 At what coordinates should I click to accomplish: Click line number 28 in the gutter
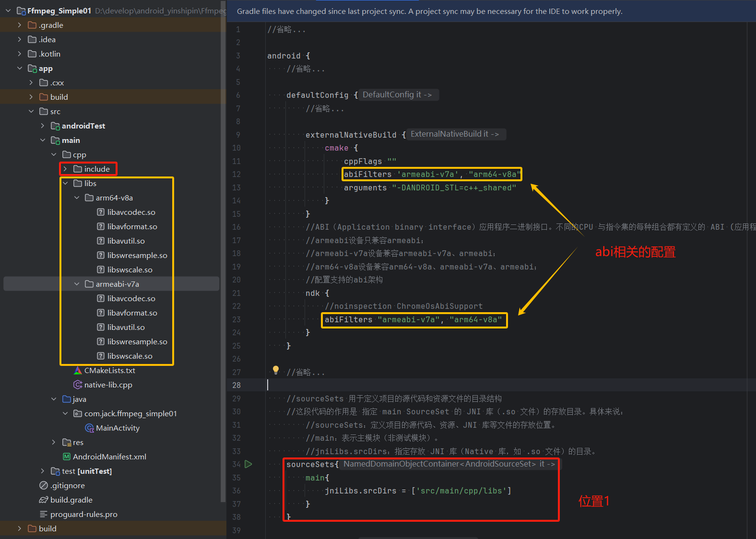(236, 385)
